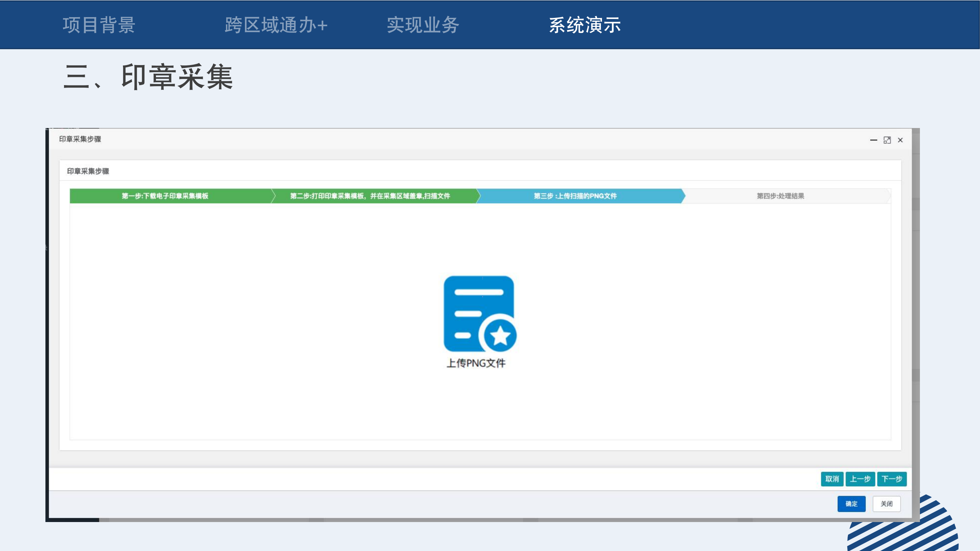Open the 项目背景 tab
This screenshot has height=551, width=980.
99,25
